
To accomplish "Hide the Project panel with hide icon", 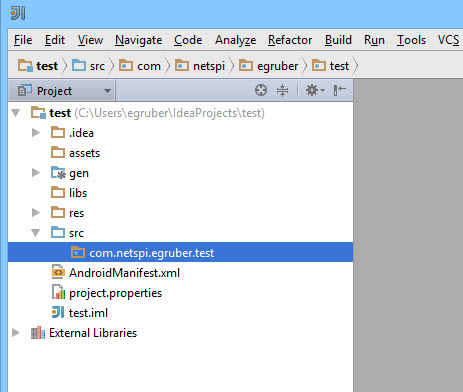I will pos(339,90).
